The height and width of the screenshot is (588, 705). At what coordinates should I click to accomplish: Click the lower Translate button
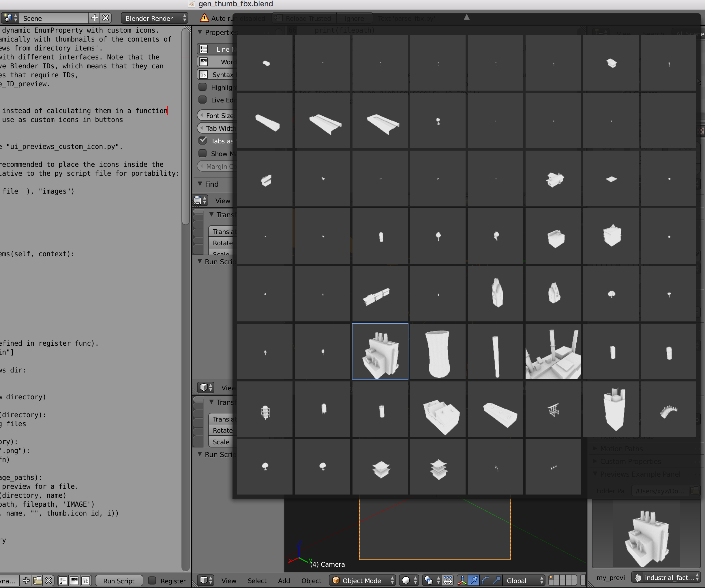click(223, 419)
